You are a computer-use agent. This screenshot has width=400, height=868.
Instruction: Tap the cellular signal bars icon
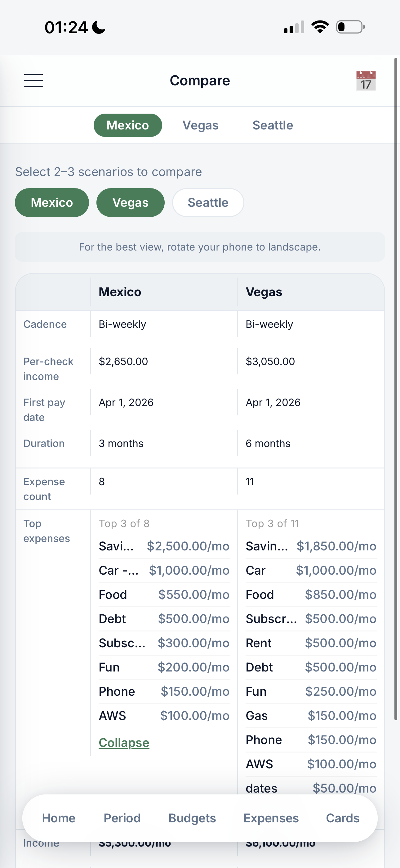(x=294, y=27)
